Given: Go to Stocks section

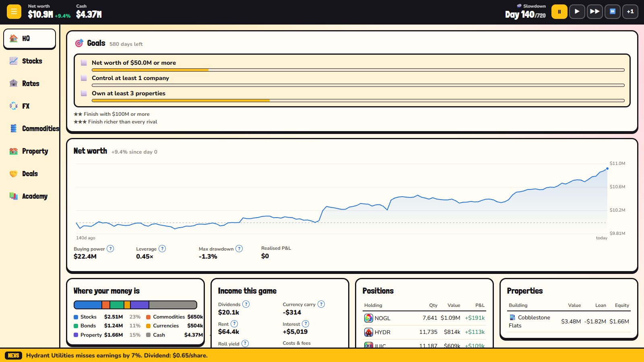Looking at the screenshot, I should point(29,61).
